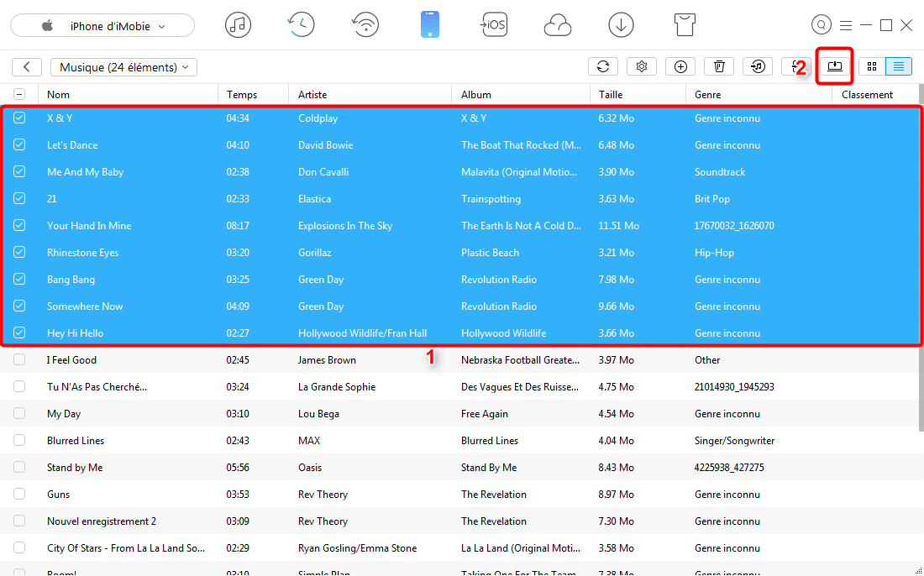Check the I Feel Good checkbox
Screen dimensions: 924x576
tap(19, 359)
